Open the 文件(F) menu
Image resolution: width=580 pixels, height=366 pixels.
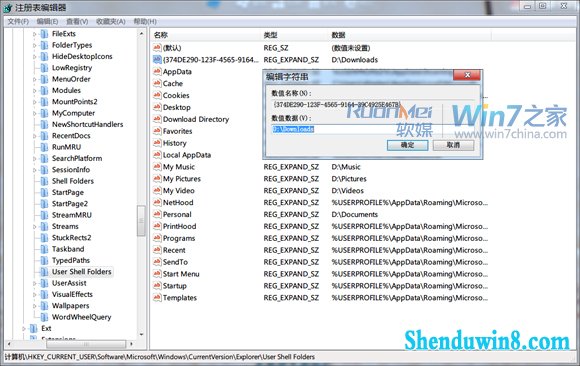[18, 21]
